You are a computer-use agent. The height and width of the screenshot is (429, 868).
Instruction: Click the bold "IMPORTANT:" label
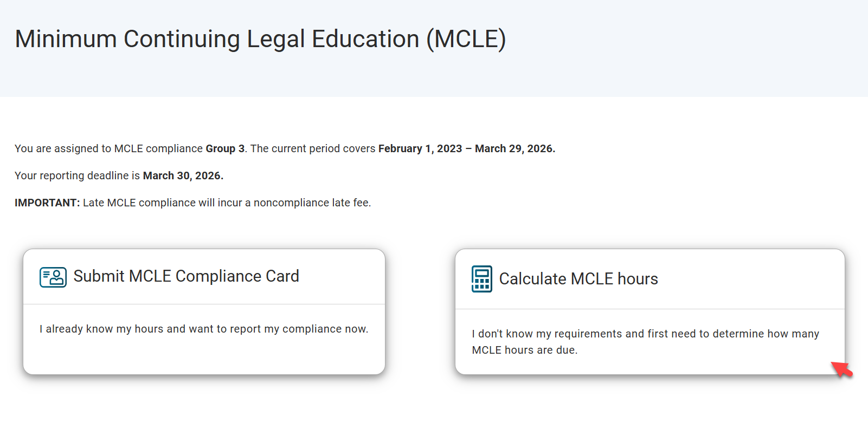click(47, 203)
